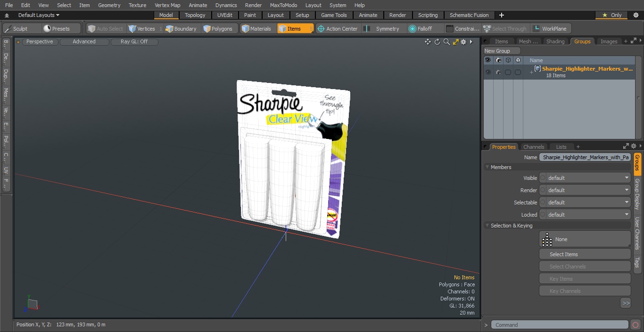Open Properties panel gear settings
The height and width of the screenshot is (332, 644).
point(634,146)
